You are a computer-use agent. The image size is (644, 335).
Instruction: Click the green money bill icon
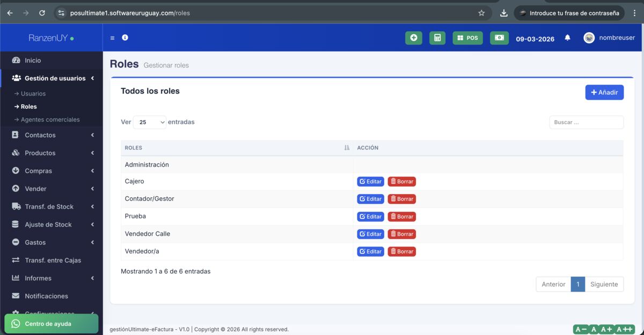click(499, 38)
